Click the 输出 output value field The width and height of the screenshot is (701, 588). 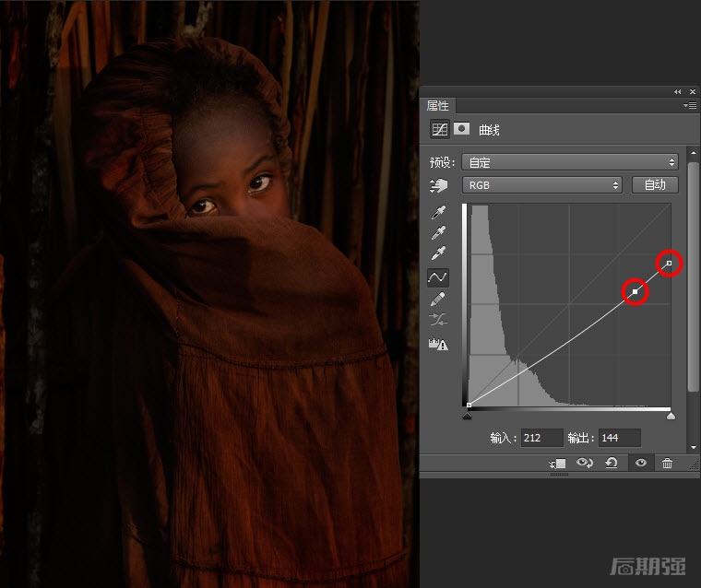[620, 438]
